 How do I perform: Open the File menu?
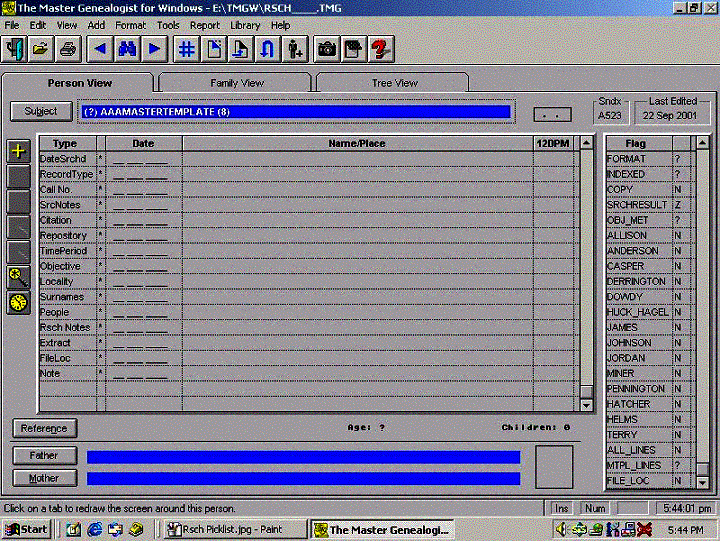tap(12, 25)
